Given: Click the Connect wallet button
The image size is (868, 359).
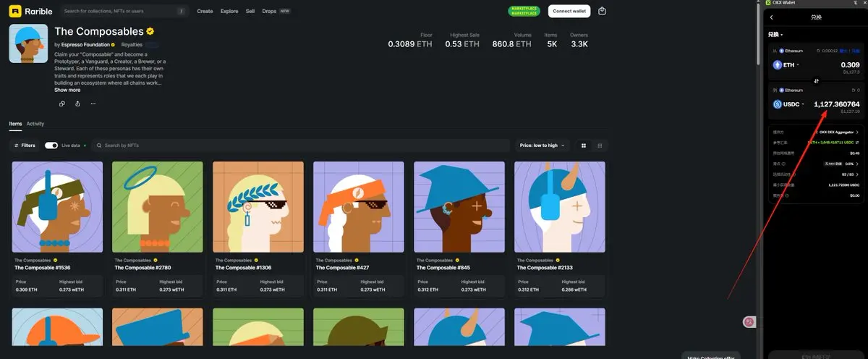Looking at the screenshot, I should pyautogui.click(x=569, y=11).
